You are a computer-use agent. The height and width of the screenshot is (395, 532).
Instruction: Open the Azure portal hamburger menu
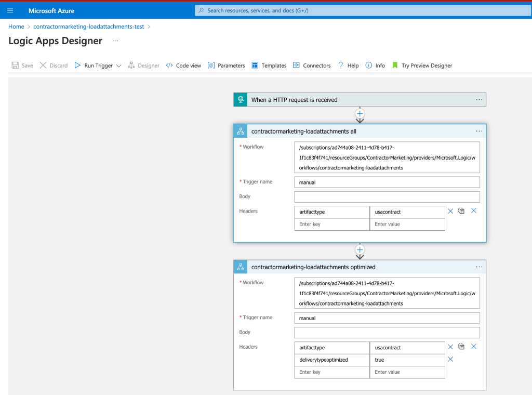[10, 10]
